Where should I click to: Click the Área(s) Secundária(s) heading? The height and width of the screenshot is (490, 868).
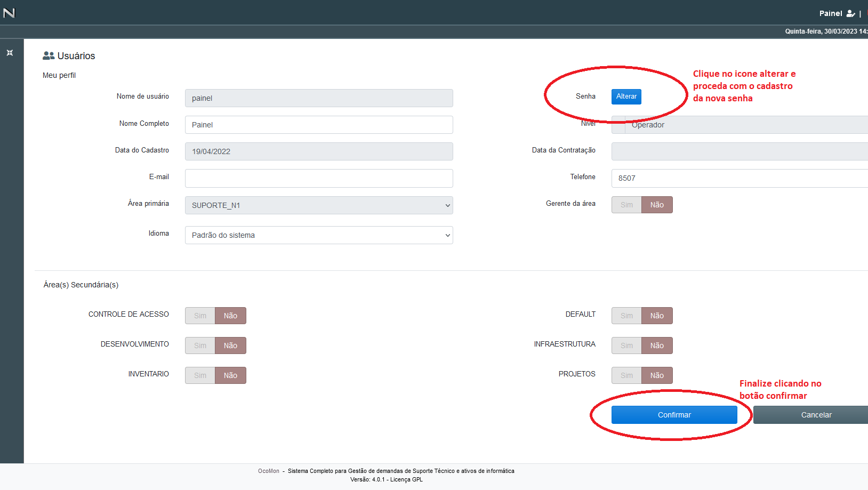(x=81, y=285)
